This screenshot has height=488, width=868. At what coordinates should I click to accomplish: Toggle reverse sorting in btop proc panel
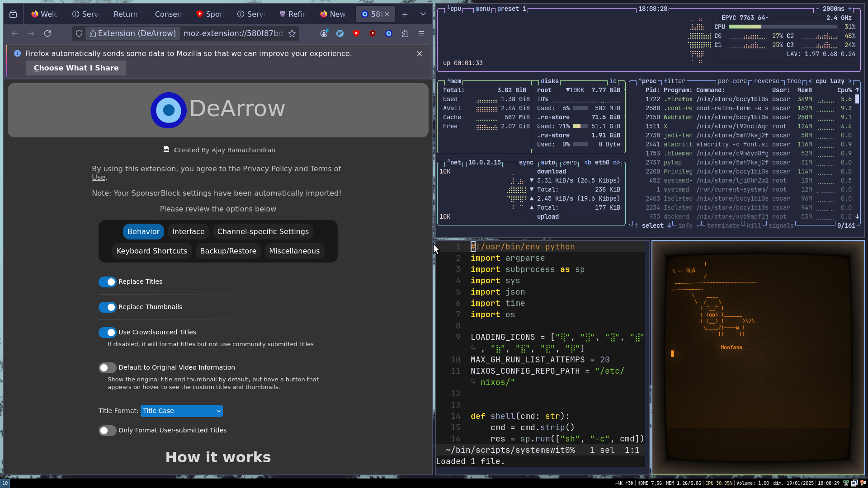pyautogui.click(x=767, y=81)
